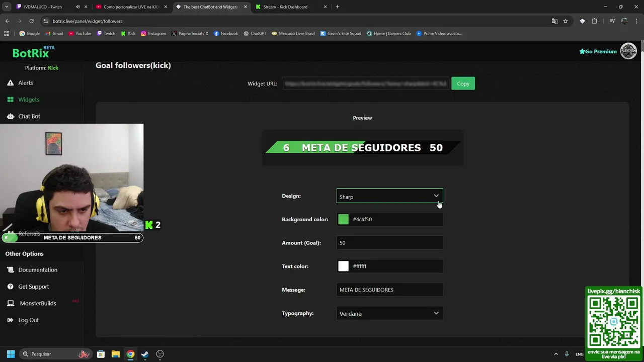Open the ChatGPT bookmark
The image size is (644, 362).
(x=255, y=34)
